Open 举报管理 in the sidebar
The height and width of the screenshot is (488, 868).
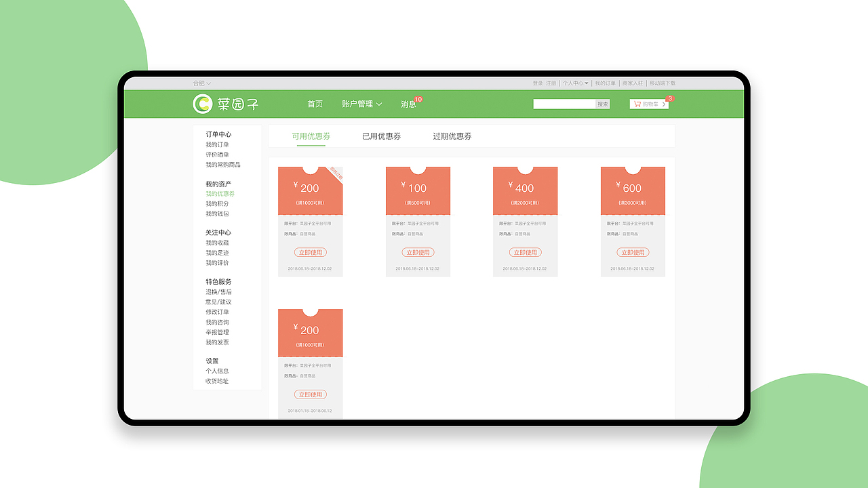[218, 332]
